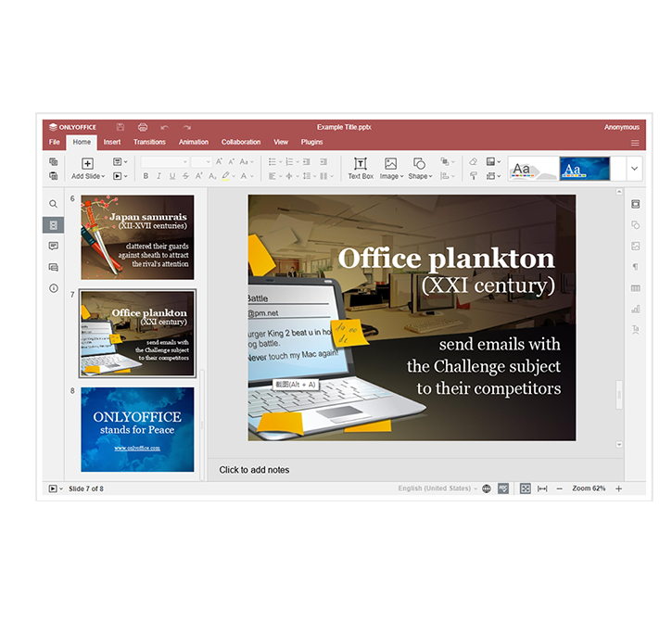The height and width of the screenshot is (621, 672).
Task: Toggle Subscript formatting
Action: (x=212, y=176)
